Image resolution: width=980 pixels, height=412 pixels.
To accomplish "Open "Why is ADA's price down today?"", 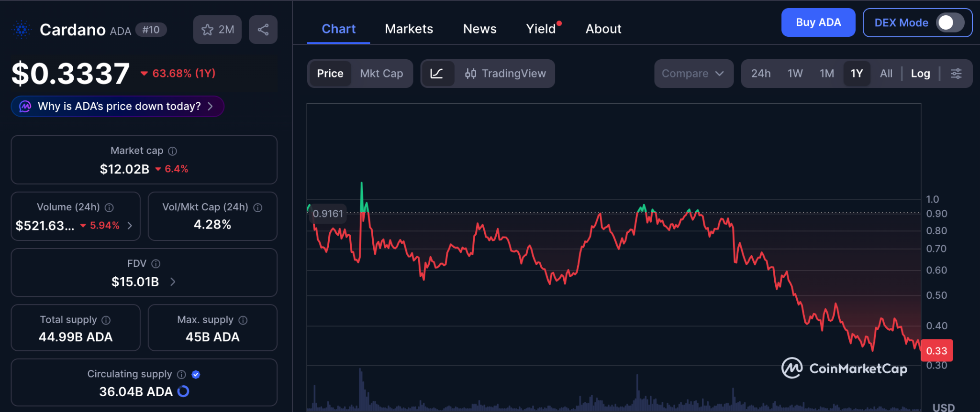I will coord(118,106).
